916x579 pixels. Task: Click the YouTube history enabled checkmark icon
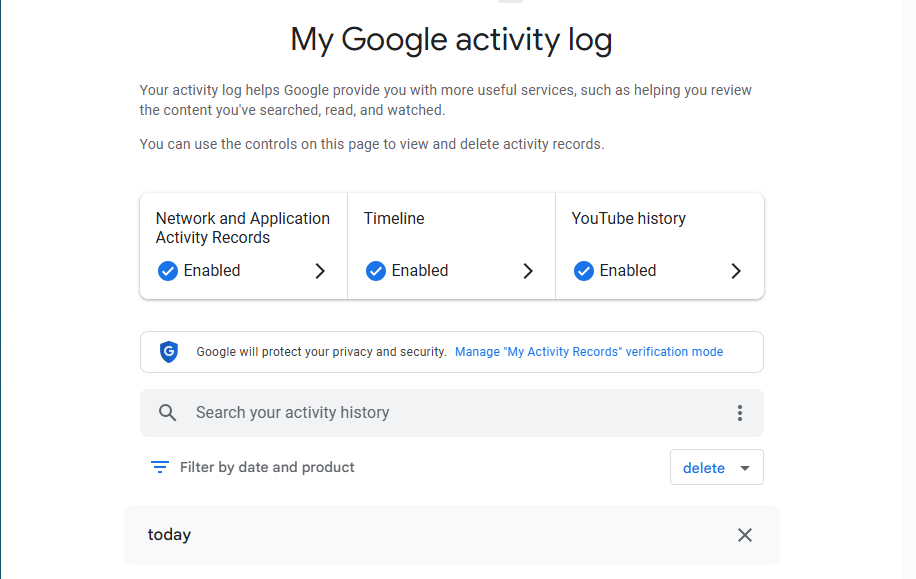583,271
